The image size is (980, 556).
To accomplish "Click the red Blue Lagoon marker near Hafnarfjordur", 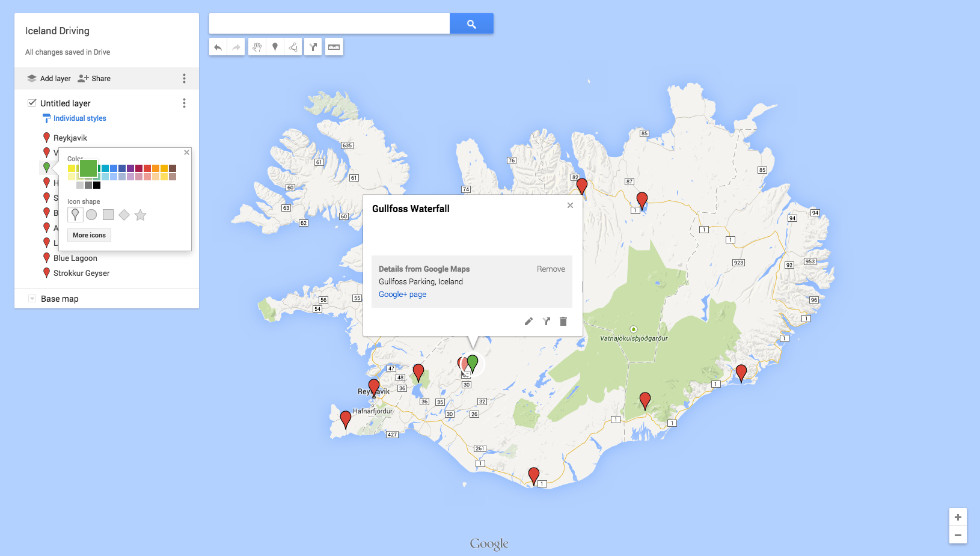I will pyautogui.click(x=346, y=419).
